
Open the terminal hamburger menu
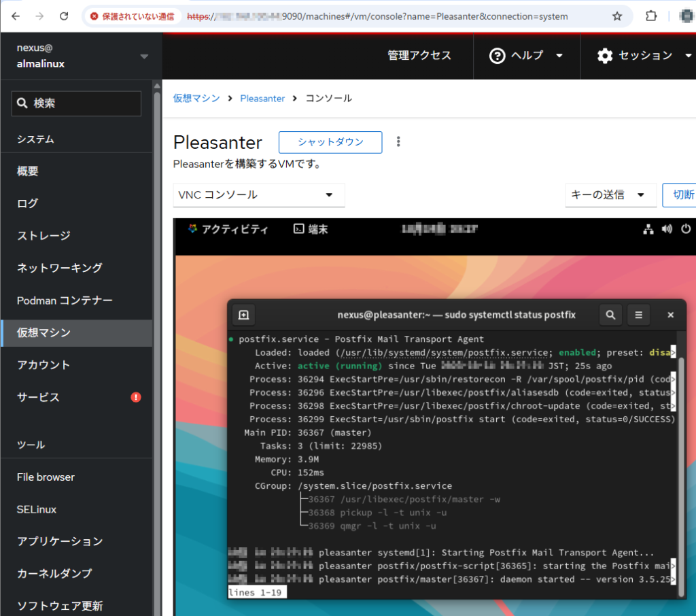[638, 315]
